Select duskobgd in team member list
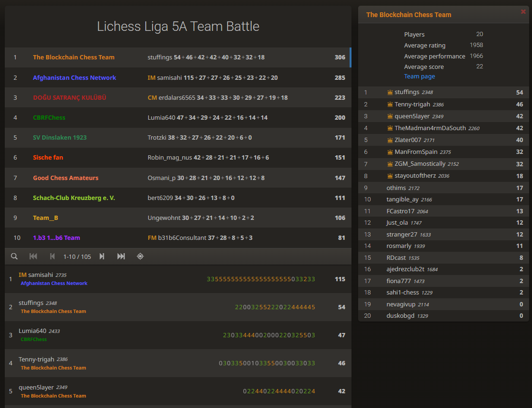Screen dimensions: 532x408 click(x=443, y=316)
